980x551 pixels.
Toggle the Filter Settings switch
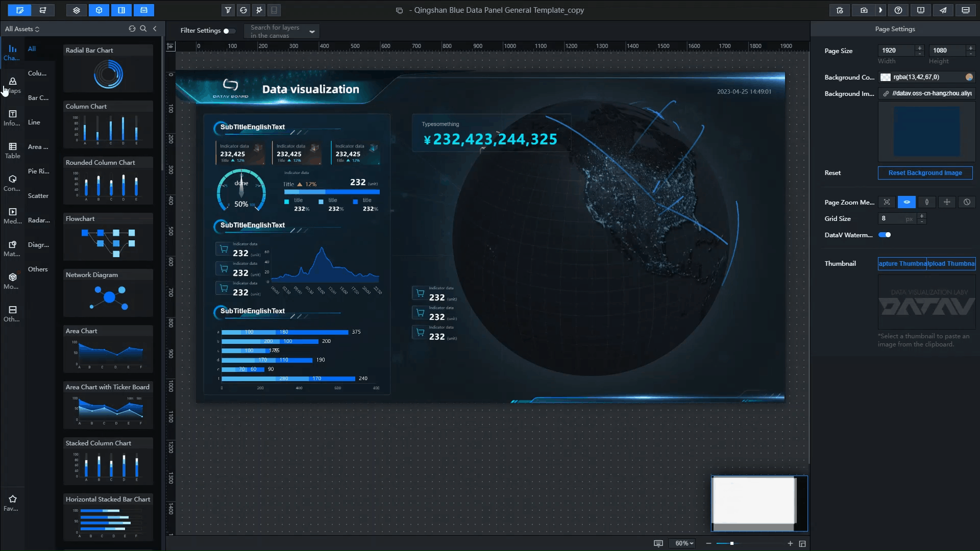point(229,31)
